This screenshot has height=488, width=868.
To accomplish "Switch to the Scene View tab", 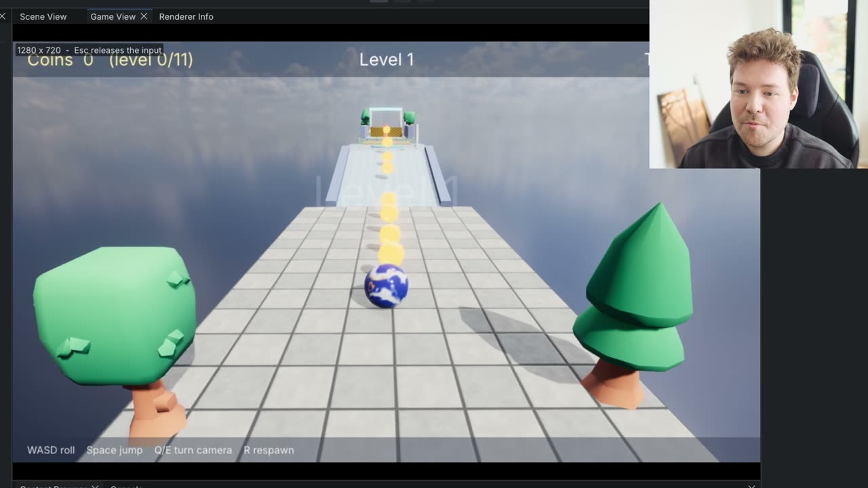I will click(x=43, y=16).
